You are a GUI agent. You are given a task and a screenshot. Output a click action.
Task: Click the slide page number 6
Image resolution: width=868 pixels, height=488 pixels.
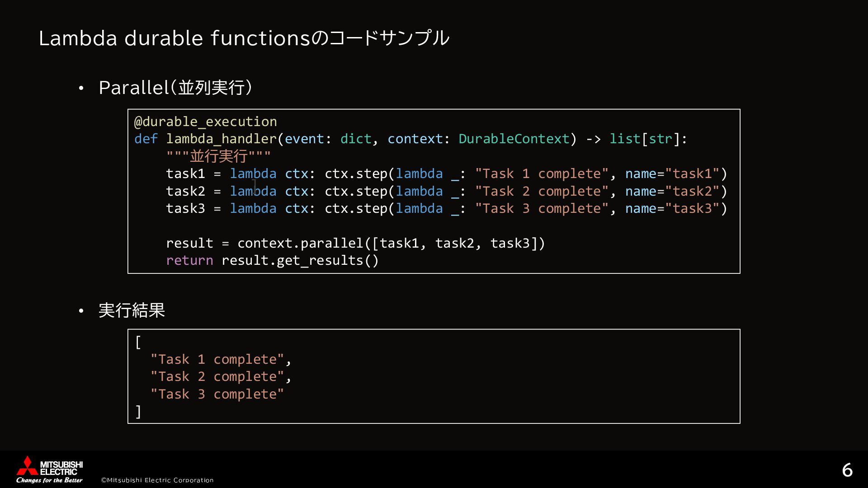847,470
